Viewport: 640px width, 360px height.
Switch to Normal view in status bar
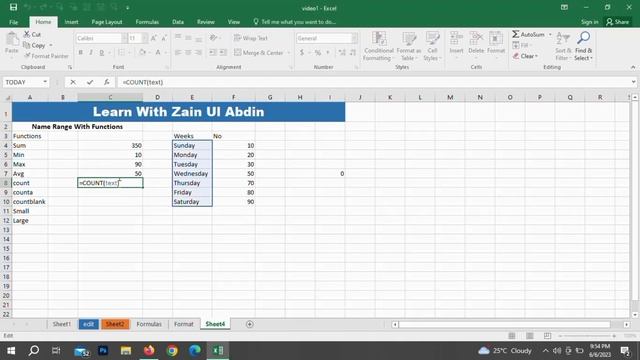pyautogui.click(x=511, y=336)
